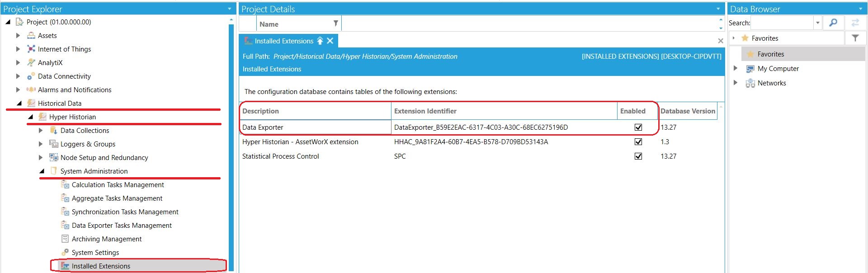The width and height of the screenshot is (868, 273).
Task: Click the My Computer icon
Action: click(x=750, y=69)
